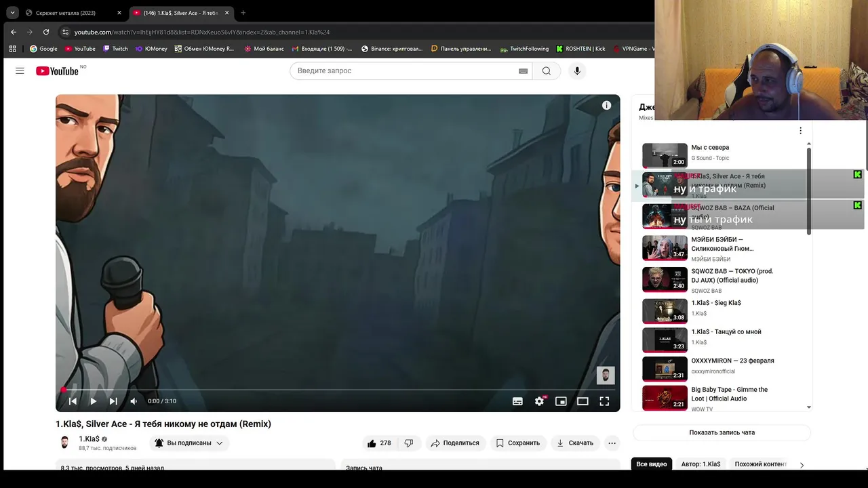
Task: Enable miniplayer mode
Action: pos(561,401)
